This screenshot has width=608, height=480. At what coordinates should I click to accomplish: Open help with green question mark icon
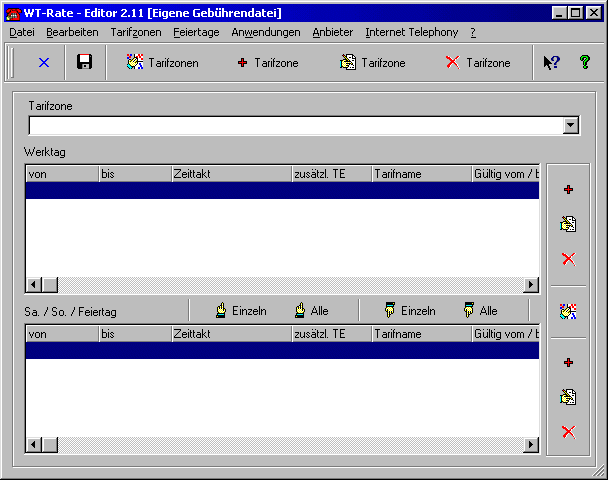pyautogui.click(x=584, y=62)
